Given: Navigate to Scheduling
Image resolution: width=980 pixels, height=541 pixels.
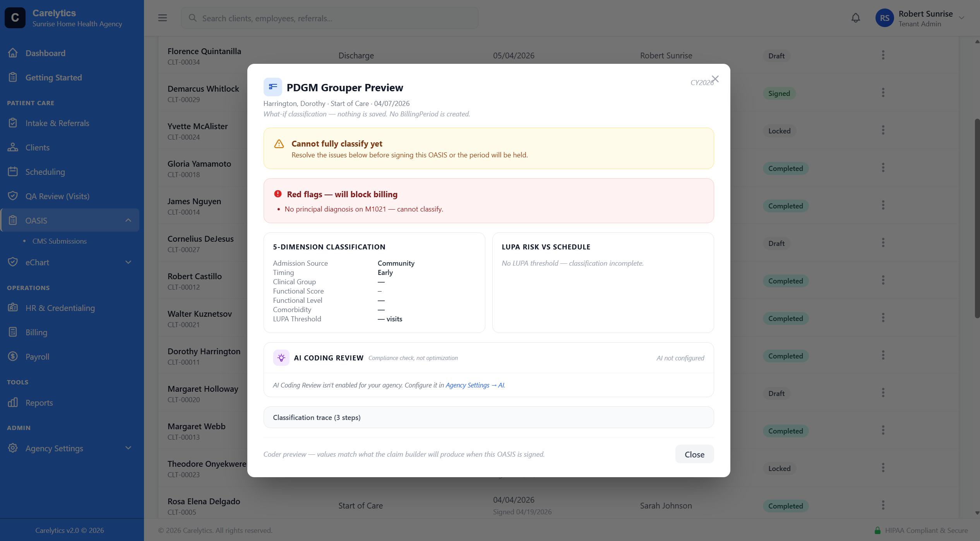Looking at the screenshot, I should 45,172.
